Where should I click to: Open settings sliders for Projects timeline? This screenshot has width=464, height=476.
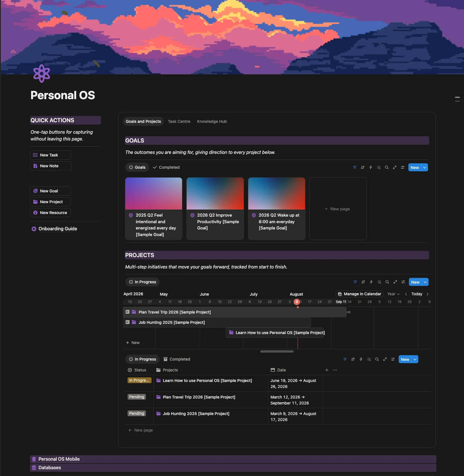click(x=403, y=282)
